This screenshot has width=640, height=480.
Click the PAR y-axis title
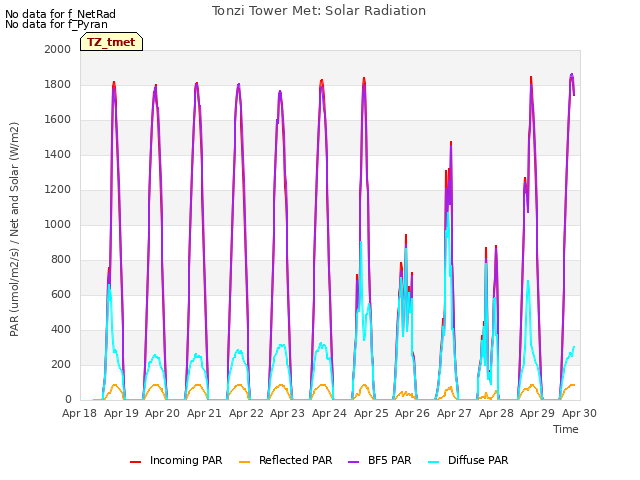(x=14, y=229)
